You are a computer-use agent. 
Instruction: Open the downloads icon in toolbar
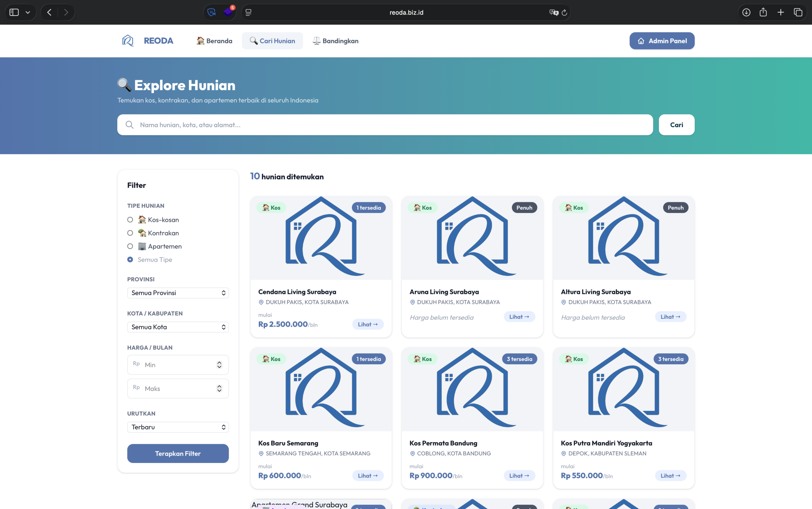click(x=746, y=12)
